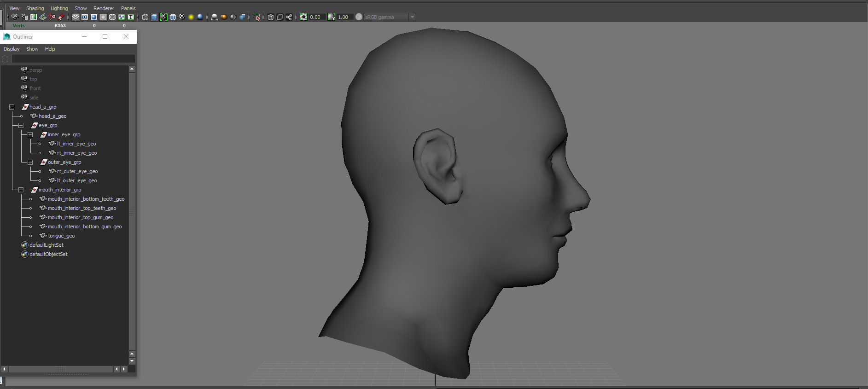Click the Outliner search field
The width and height of the screenshot is (868, 389).
[x=74, y=58]
